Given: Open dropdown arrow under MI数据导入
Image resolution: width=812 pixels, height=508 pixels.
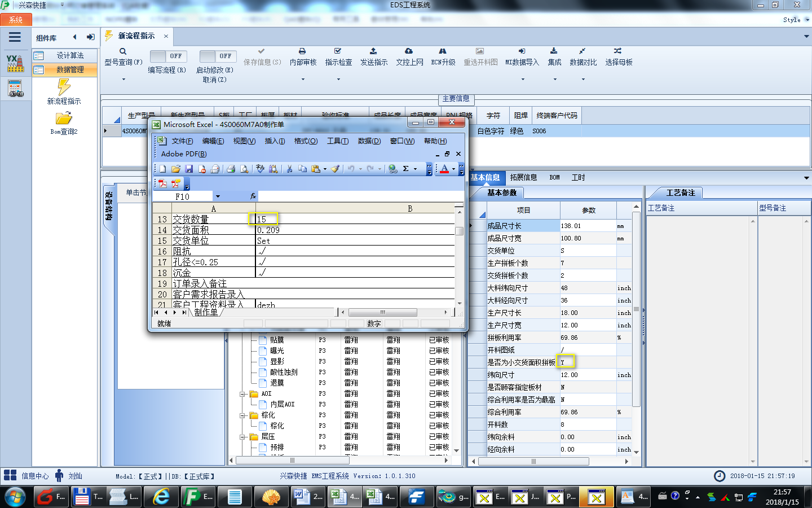Looking at the screenshot, I should coord(522,80).
